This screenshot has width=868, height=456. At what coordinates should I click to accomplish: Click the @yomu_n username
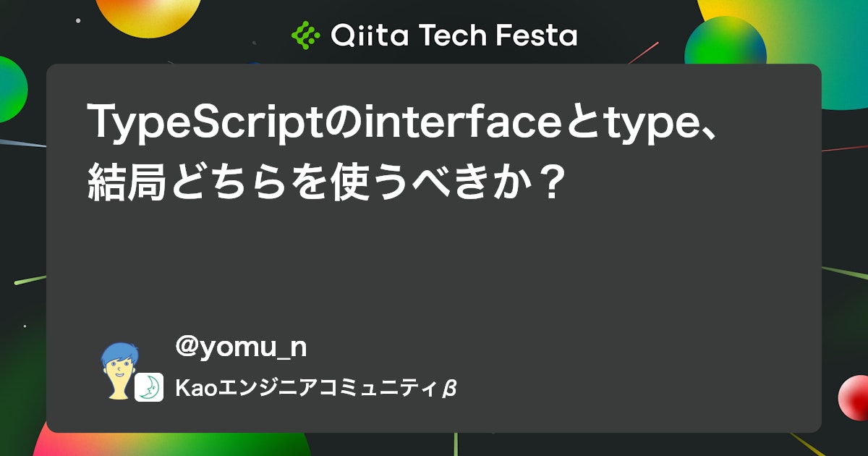241,347
